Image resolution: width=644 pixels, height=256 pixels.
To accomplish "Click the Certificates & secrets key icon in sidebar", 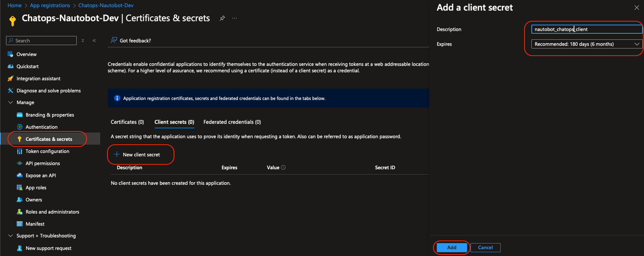I will tap(20, 139).
